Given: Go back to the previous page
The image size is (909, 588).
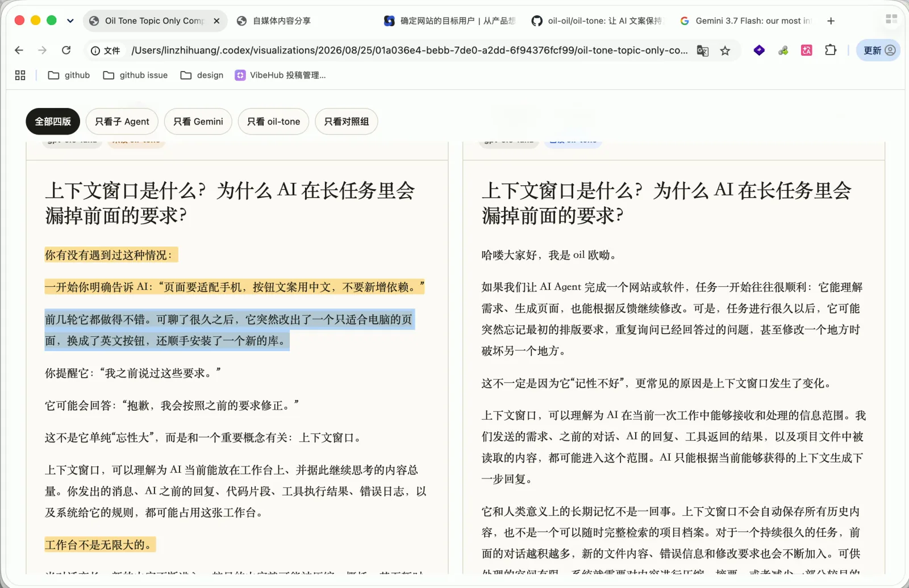Looking at the screenshot, I should (x=19, y=50).
